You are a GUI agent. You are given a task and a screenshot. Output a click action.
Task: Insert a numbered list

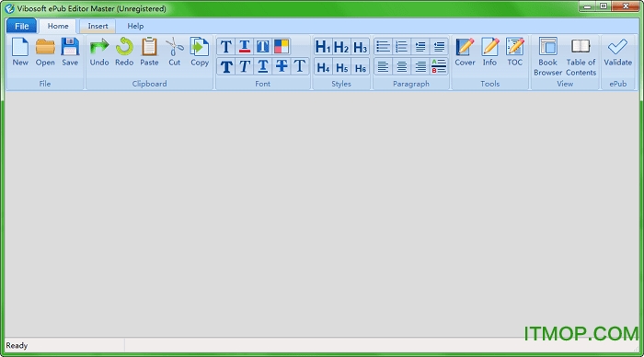point(401,46)
